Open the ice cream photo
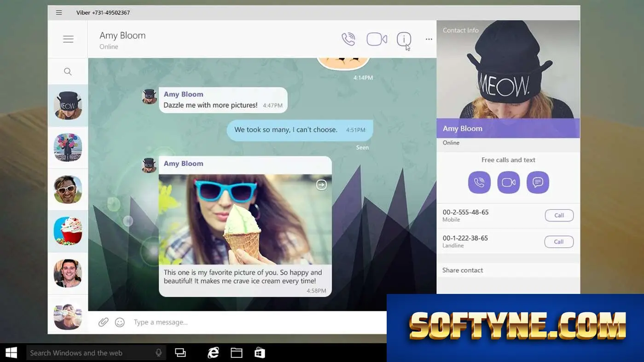 click(x=245, y=219)
